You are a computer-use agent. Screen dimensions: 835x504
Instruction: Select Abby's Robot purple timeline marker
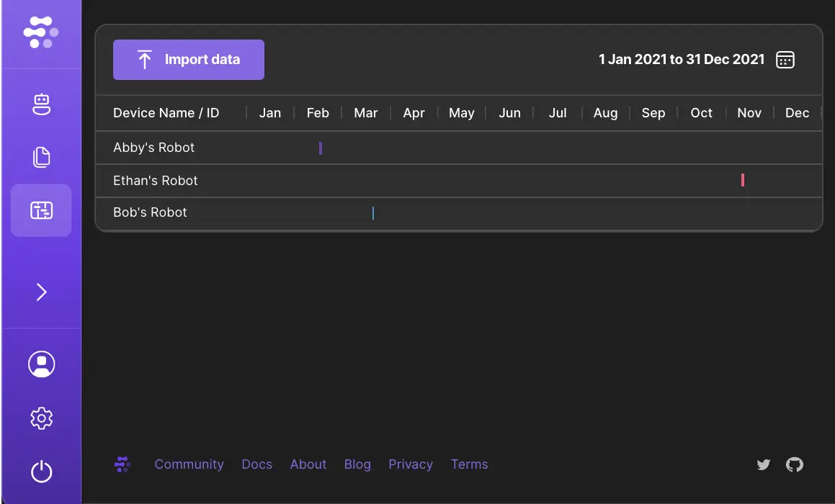click(321, 148)
